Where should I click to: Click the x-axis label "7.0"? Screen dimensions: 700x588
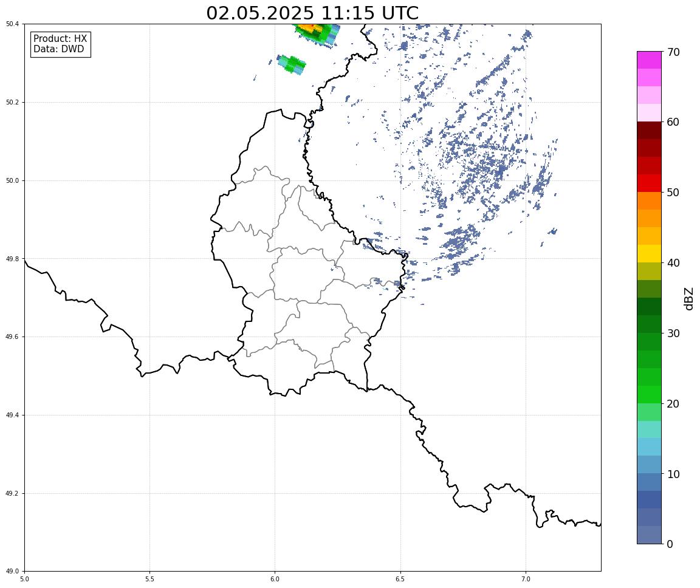[526, 579]
